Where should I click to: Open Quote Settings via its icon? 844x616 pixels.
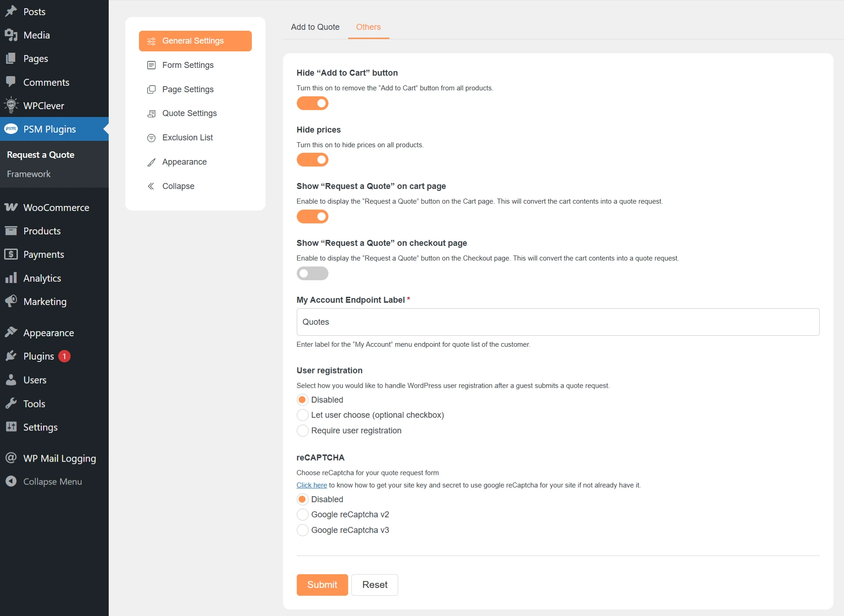(x=151, y=113)
